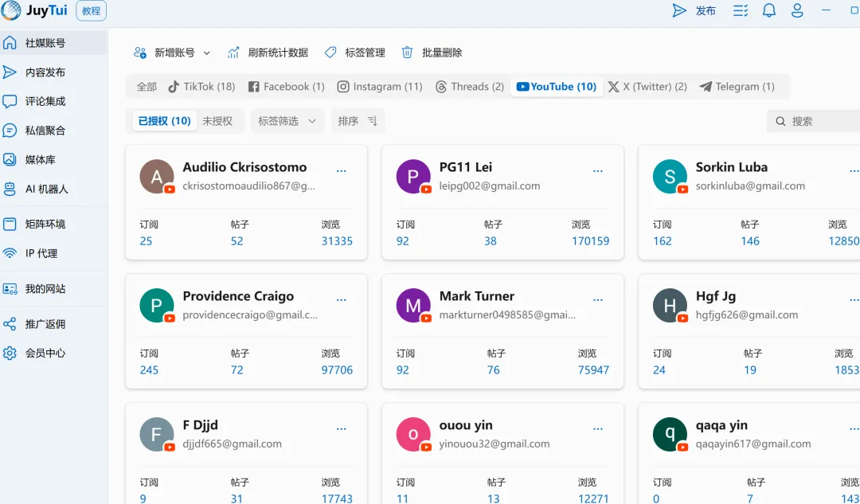Click 刷新统计数据 refresh statistics
This screenshot has height=504, width=860.
click(268, 53)
